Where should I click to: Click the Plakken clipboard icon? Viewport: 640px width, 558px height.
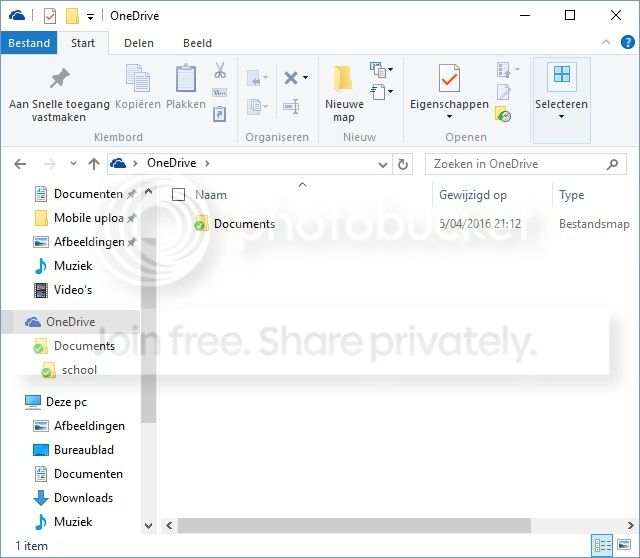click(186, 78)
